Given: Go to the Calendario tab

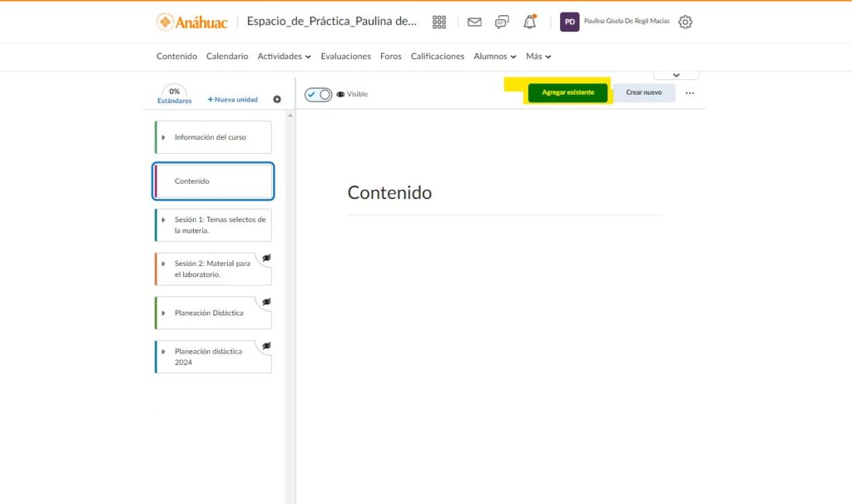Looking at the screenshot, I should [x=227, y=57].
